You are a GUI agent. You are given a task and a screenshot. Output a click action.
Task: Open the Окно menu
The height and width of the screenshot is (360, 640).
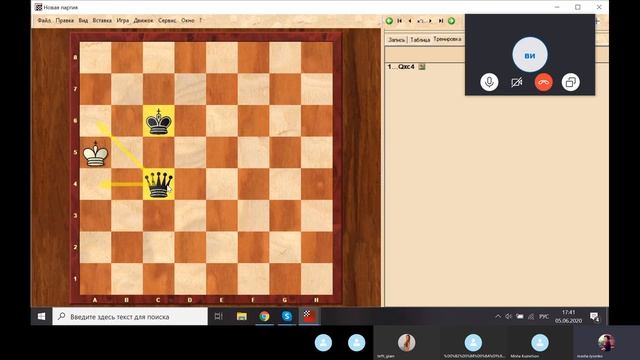coord(187,20)
